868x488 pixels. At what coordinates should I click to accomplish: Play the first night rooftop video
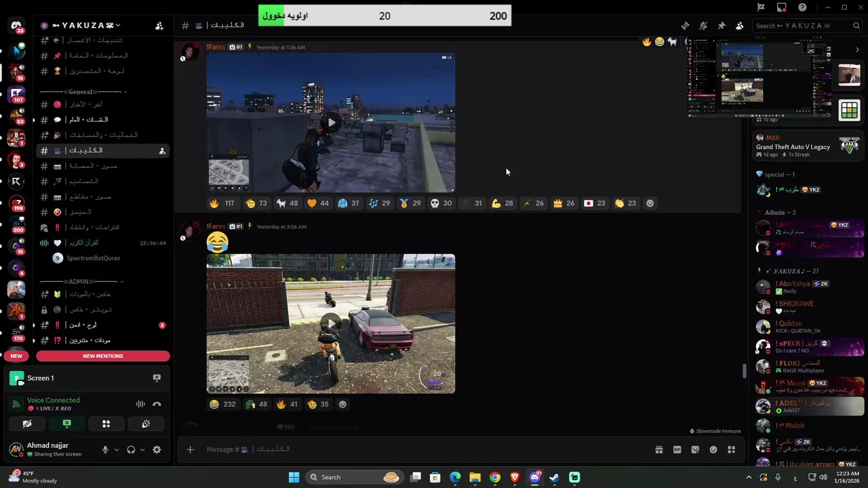pyautogui.click(x=331, y=123)
